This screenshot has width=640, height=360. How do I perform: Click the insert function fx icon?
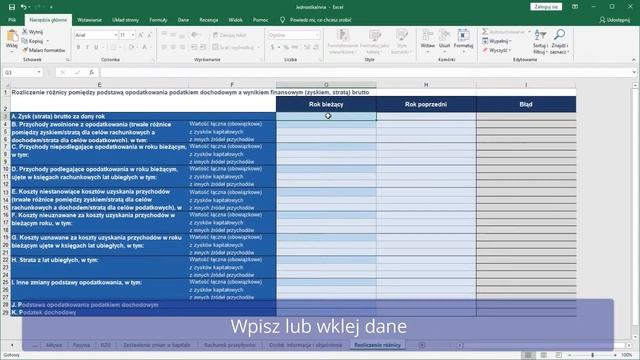[x=91, y=72]
